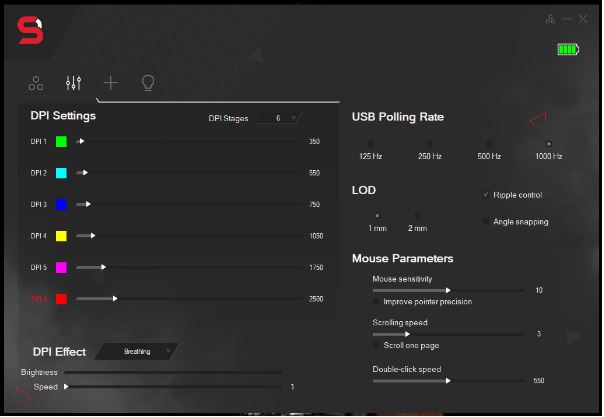Click the plus icon tab
This screenshot has height=417, width=604.
click(111, 83)
